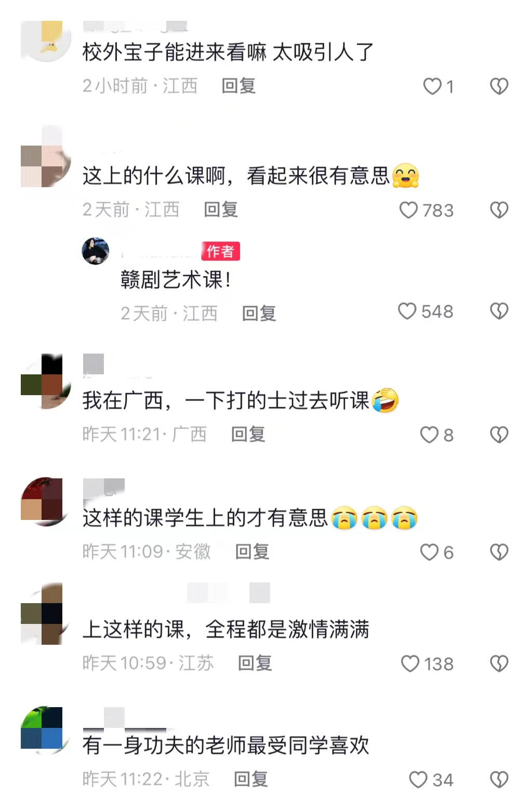Screen dimensions: 532x808
Task: Dislike the 激情满满 comment
Action: pyautogui.click(x=499, y=663)
